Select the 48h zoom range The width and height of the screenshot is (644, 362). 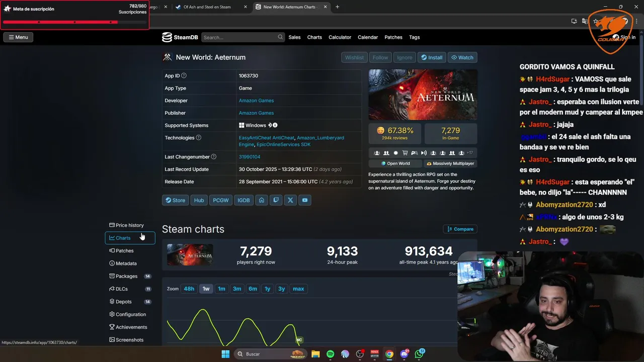pos(189,289)
